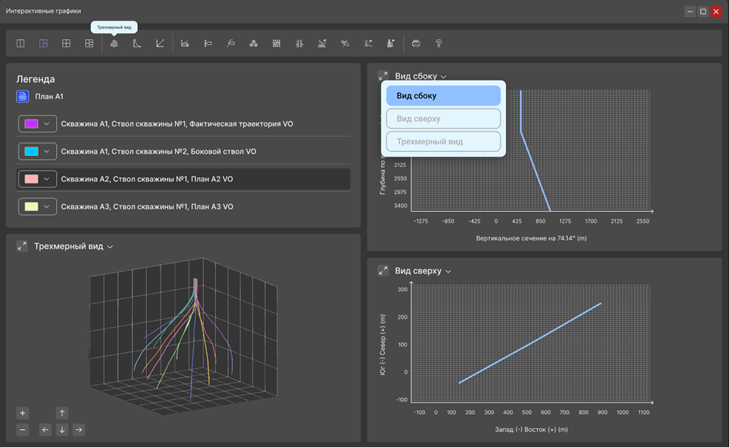Click the pink swatch for План А2 VO
This screenshot has width=729, height=447.
tap(31, 179)
